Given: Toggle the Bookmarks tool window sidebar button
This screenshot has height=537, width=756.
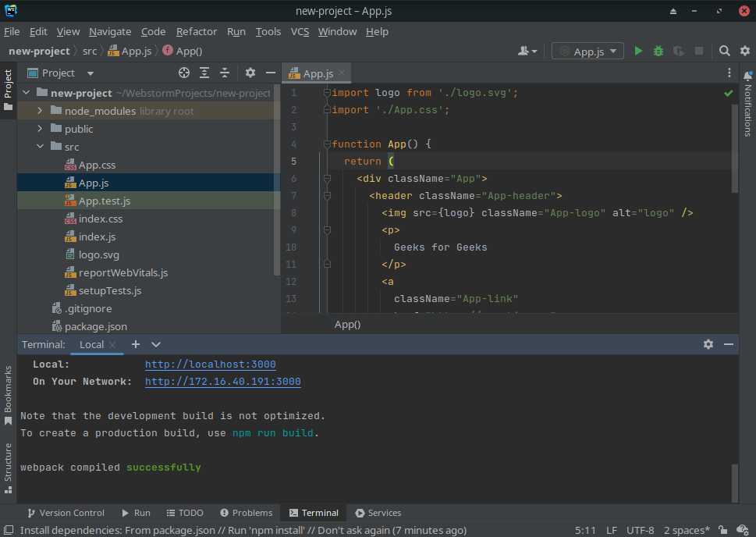Looking at the screenshot, I should [x=8, y=394].
